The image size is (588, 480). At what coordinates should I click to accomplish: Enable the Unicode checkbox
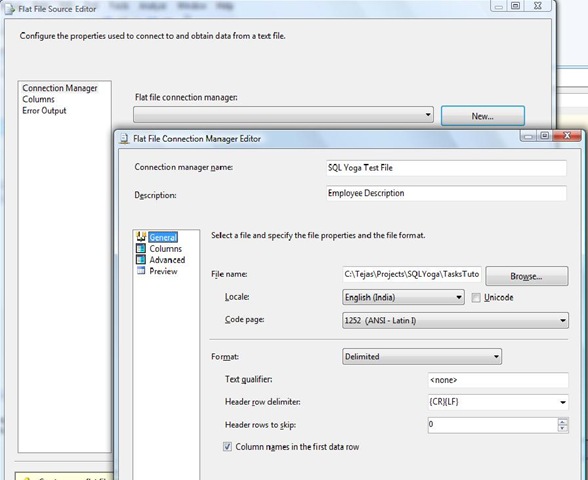click(476, 297)
